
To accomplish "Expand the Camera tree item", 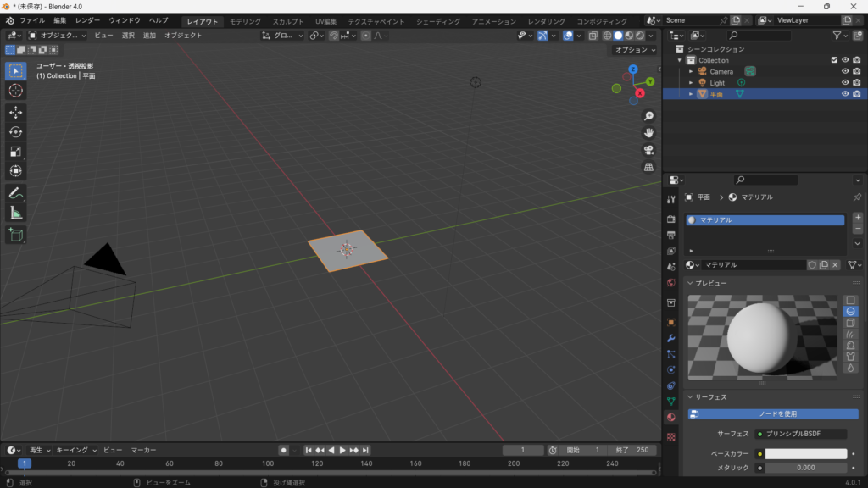I will [691, 71].
